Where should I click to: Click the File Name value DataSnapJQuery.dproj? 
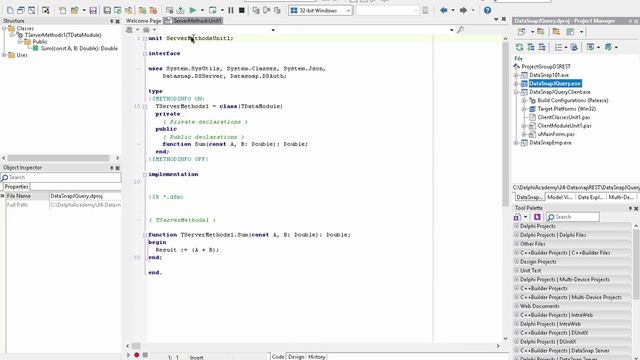85,196
